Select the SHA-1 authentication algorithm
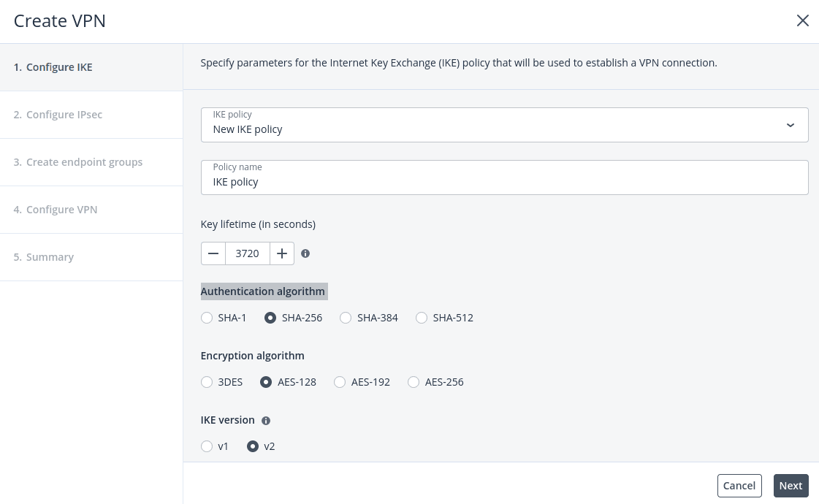The height and width of the screenshot is (504, 819). pyautogui.click(x=207, y=318)
